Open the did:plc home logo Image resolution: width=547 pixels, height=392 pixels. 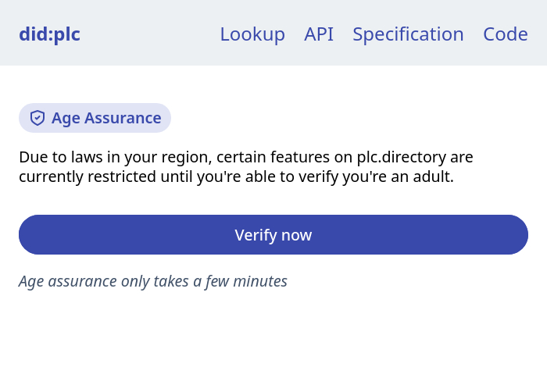[x=49, y=34]
